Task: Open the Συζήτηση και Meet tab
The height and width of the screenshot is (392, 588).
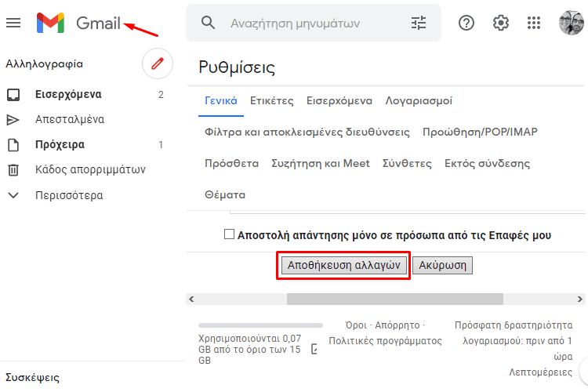Action: point(320,164)
